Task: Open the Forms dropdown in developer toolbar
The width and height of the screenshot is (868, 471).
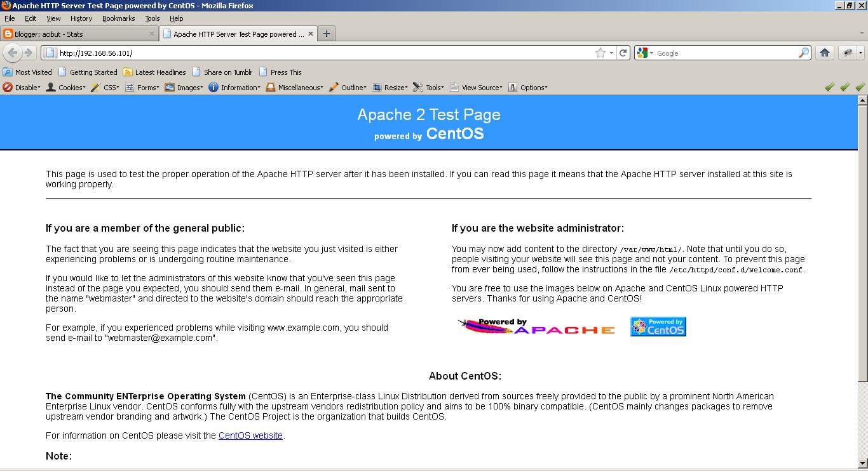Action: [x=142, y=88]
